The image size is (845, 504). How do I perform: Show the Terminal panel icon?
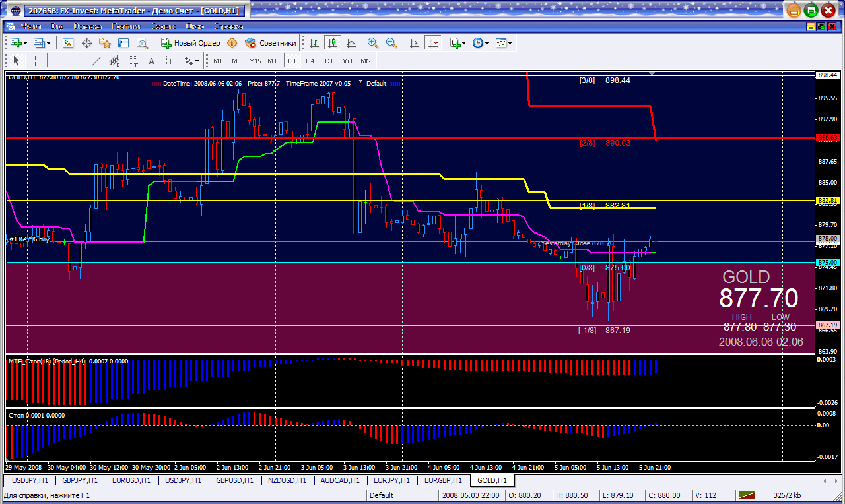pos(123,43)
